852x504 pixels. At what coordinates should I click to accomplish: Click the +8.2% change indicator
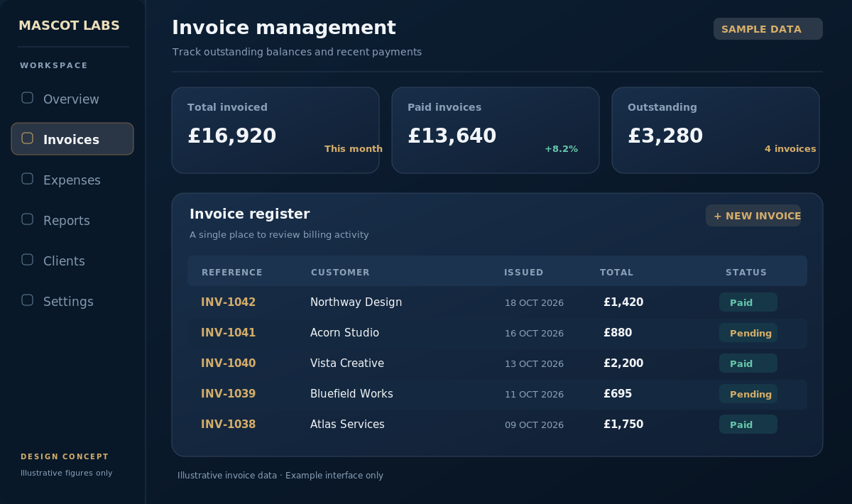(561, 149)
